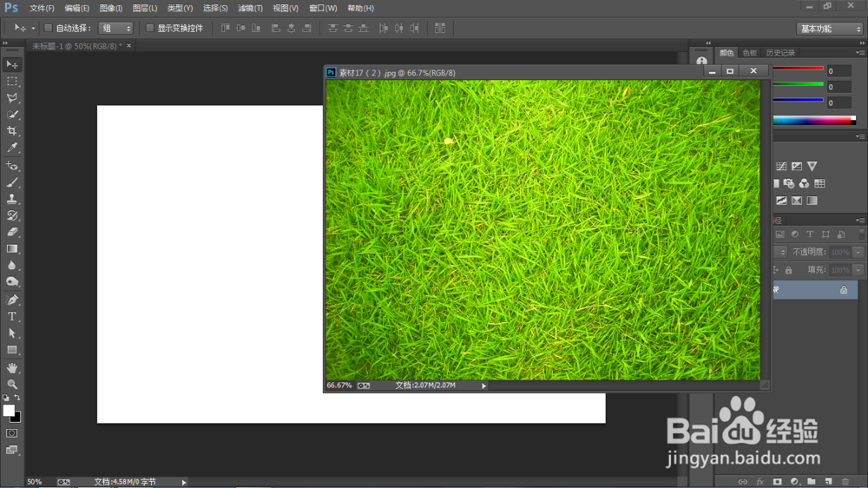Click the layer lock icon

(x=844, y=290)
